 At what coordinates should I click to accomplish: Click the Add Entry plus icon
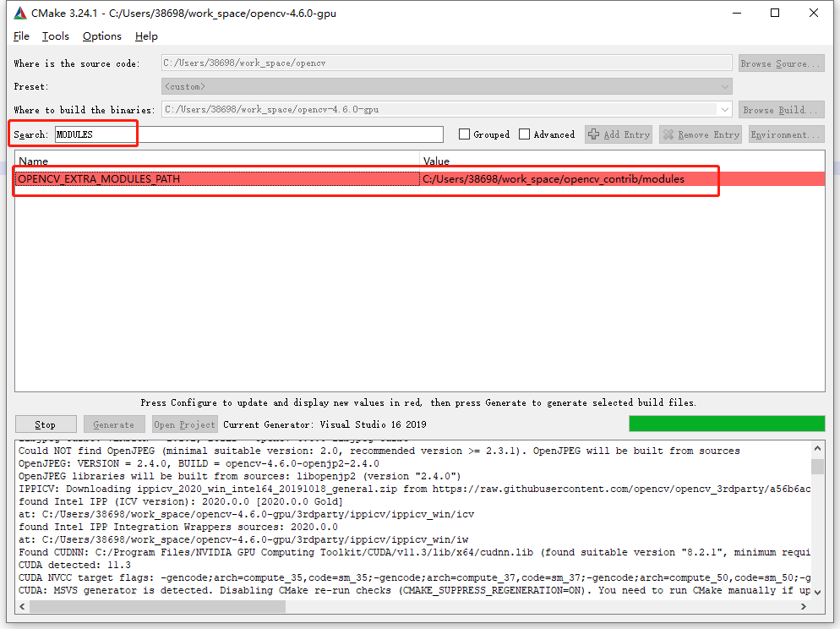point(594,134)
